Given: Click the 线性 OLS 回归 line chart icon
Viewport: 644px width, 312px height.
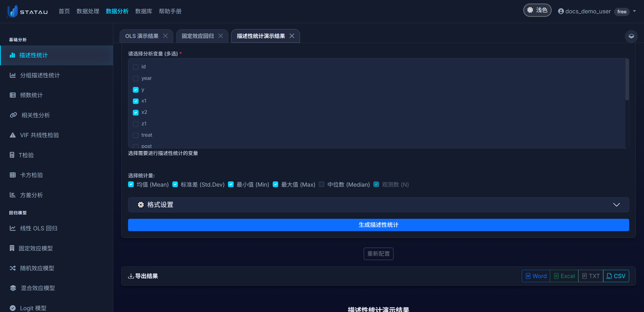Looking at the screenshot, I should tap(13, 228).
